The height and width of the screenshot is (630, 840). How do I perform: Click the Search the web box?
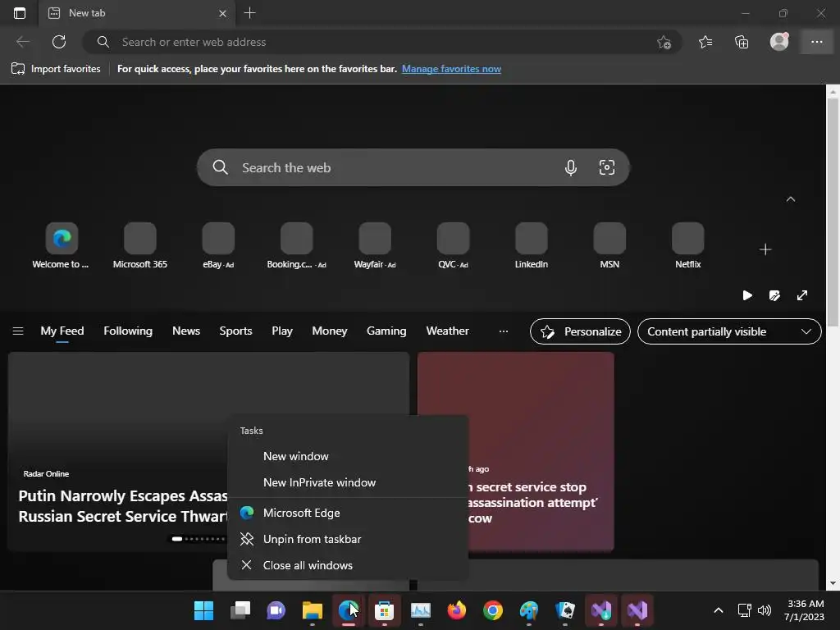(413, 167)
